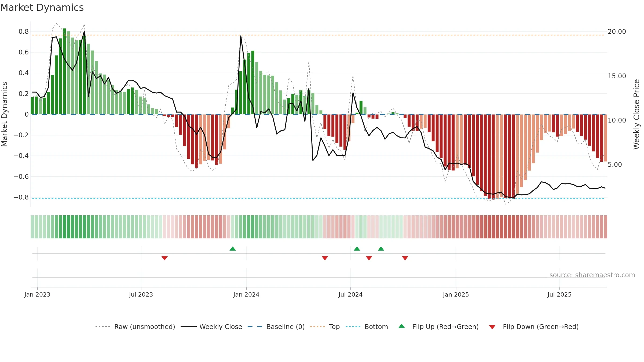Viewport: 644px width, 362px height.
Task: Click the −0.4 left axis tick
Action: click(21, 156)
